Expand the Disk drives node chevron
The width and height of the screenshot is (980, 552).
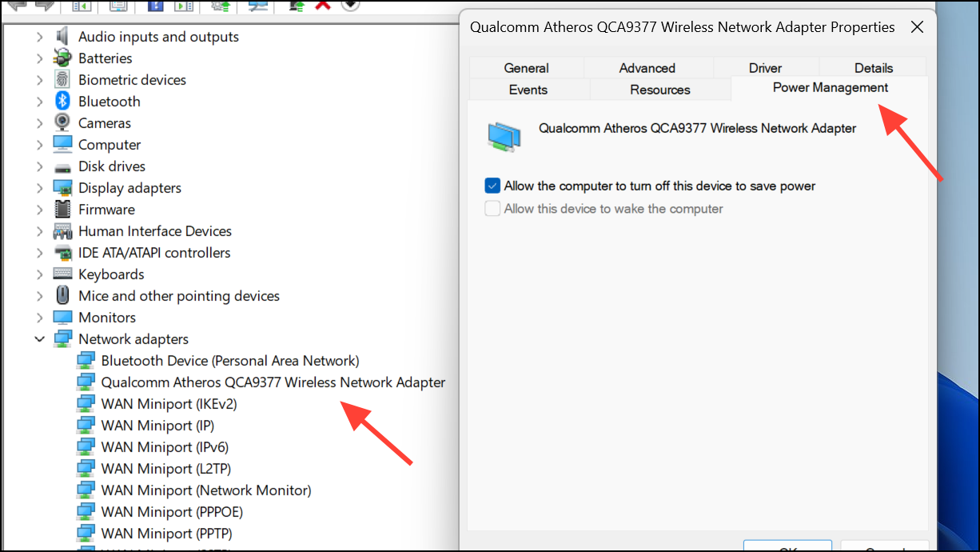pos(40,166)
